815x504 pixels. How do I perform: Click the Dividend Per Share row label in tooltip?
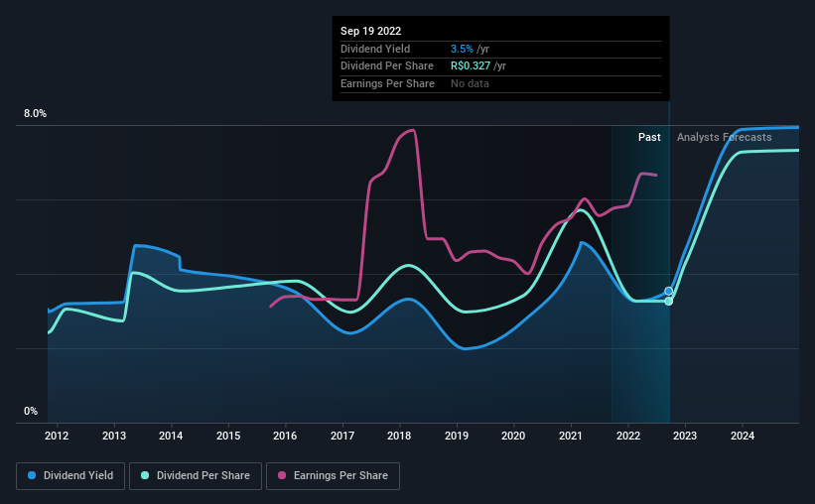[x=387, y=66]
